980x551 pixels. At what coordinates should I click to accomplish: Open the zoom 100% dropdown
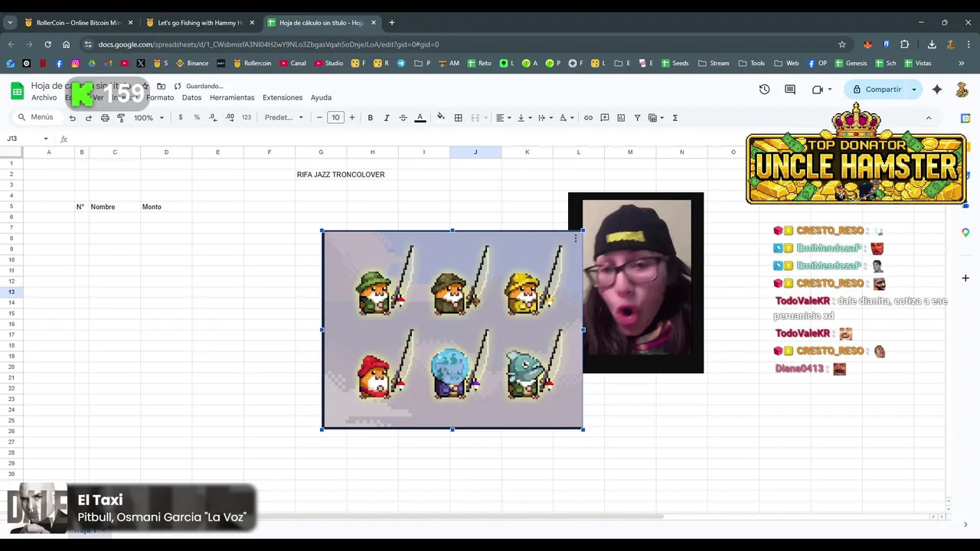(x=149, y=118)
